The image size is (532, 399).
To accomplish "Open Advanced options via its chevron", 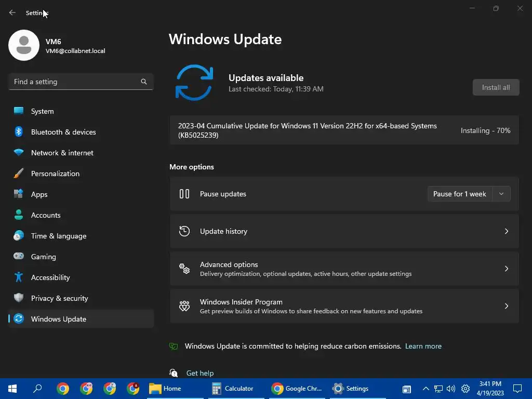I will (x=506, y=269).
